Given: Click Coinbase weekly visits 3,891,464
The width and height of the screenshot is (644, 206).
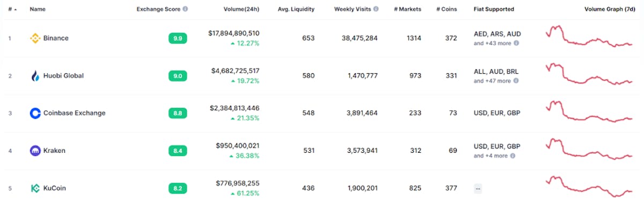Looking at the screenshot, I should click(x=363, y=113).
